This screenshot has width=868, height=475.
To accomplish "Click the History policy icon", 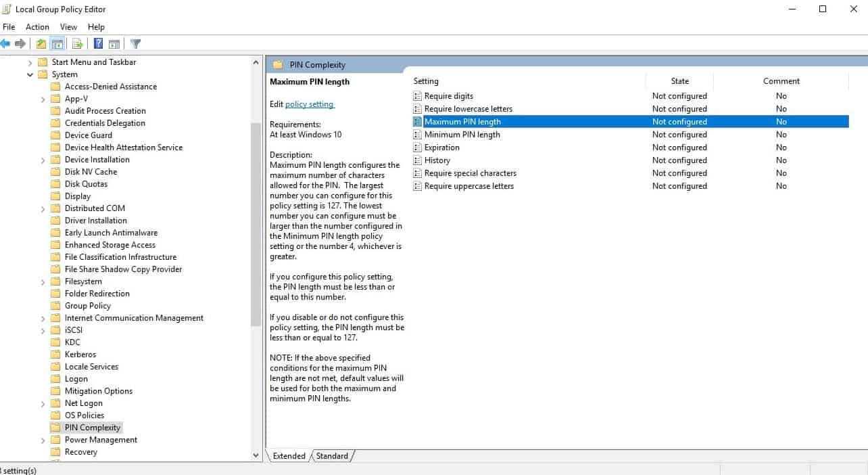I will click(418, 160).
